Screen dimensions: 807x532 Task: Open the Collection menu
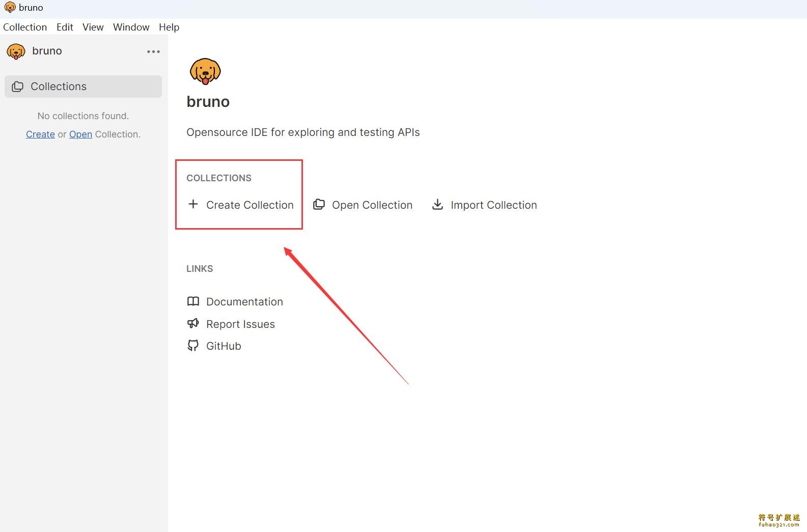click(25, 27)
